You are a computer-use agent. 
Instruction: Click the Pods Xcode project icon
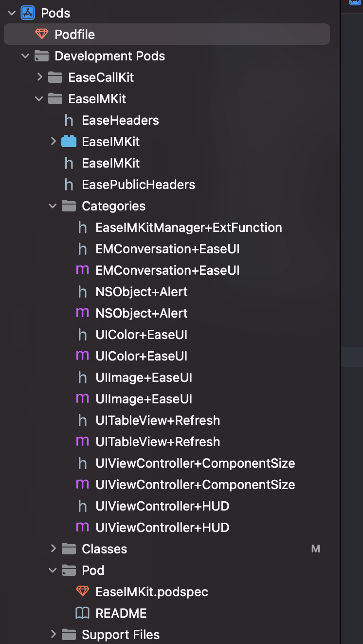[28, 13]
